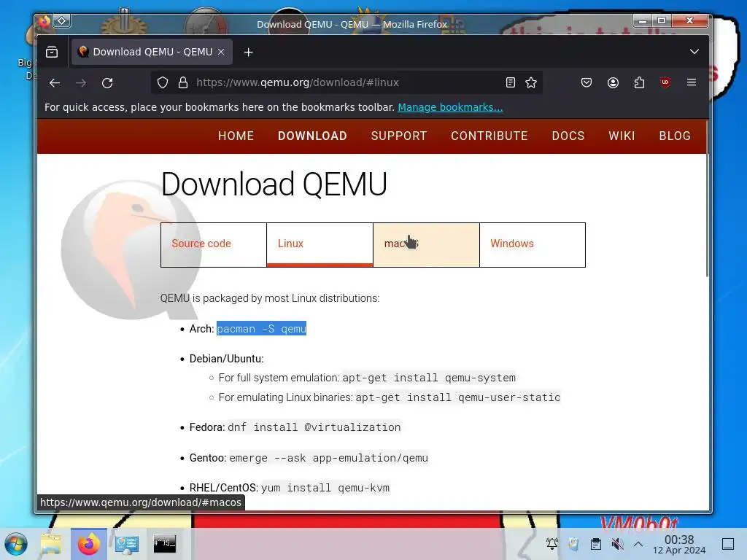This screenshot has width=747, height=560.
Task: Click the show desktop button in taskbar
Action: [x=728, y=544]
